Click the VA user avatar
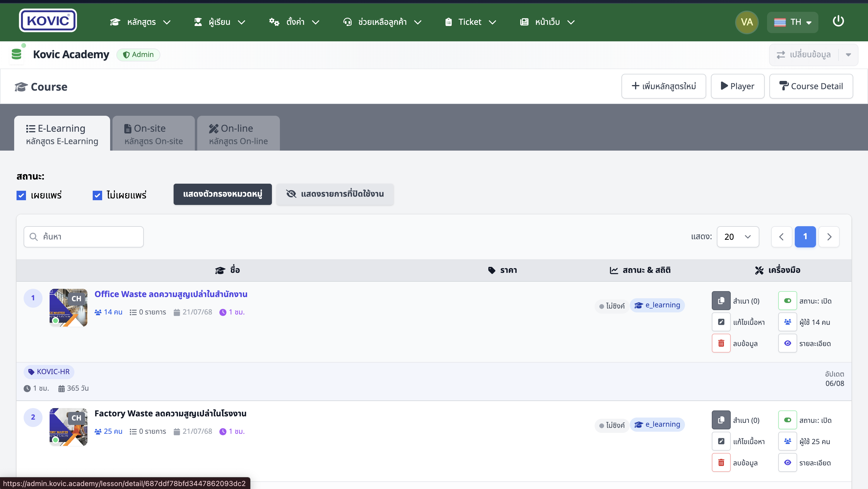Image resolution: width=868 pixels, height=489 pixels. [746, 22]
